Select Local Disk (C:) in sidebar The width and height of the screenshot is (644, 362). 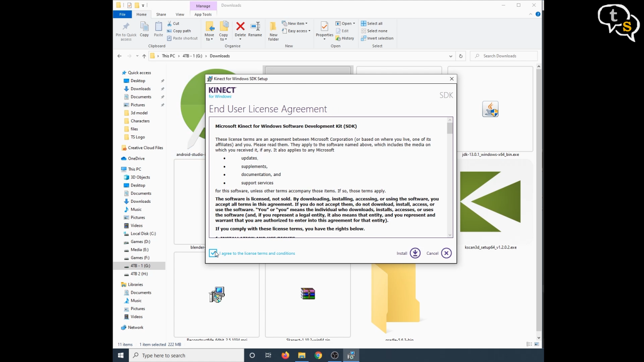click(x=143, y=233)
